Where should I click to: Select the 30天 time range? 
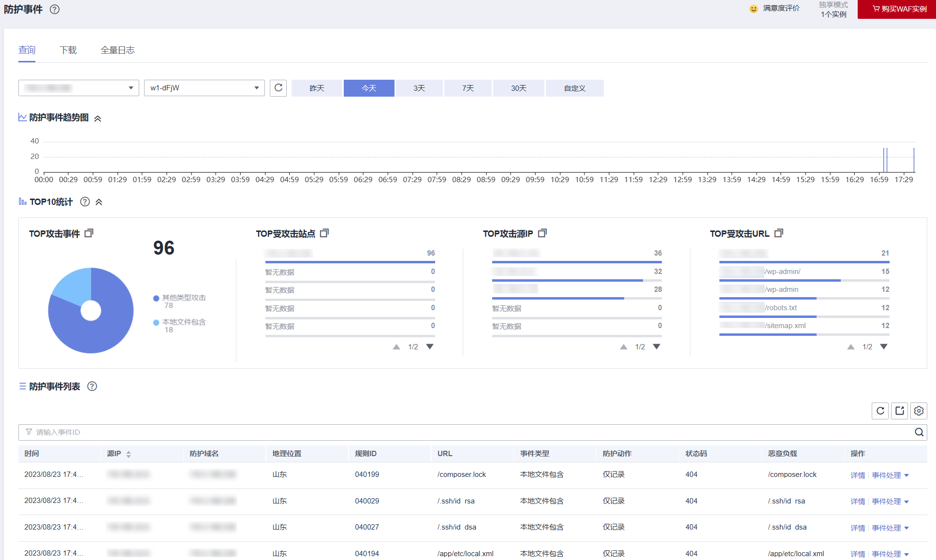coord(519,88)
